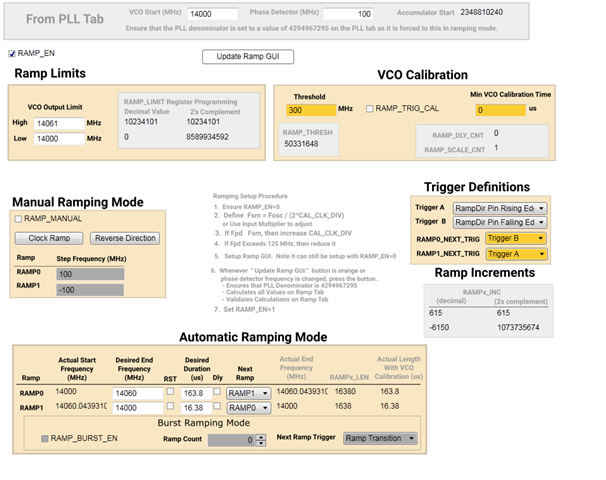The image size is (606, 480).
Task: Toggle the RAMP1 Dly checkbox
Action: click(x=217, y=406)
